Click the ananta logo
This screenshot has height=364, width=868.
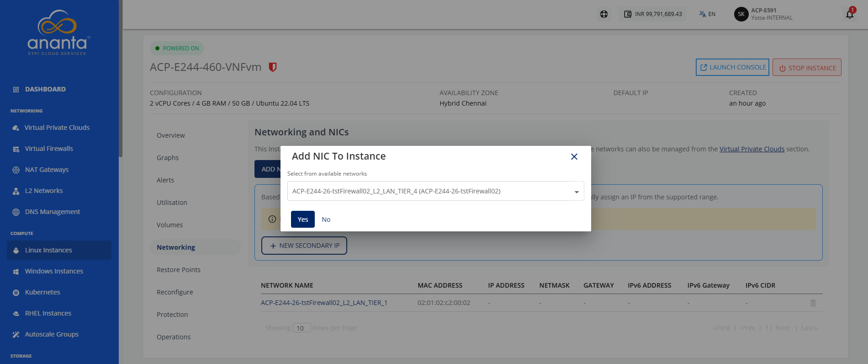(58, 33)
